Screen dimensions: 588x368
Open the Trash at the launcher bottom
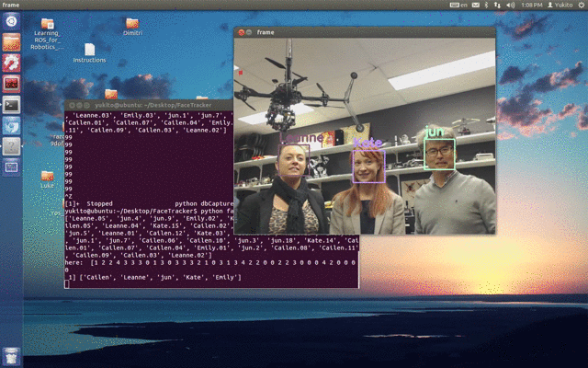pyautogui.click(x=11, y=356)
